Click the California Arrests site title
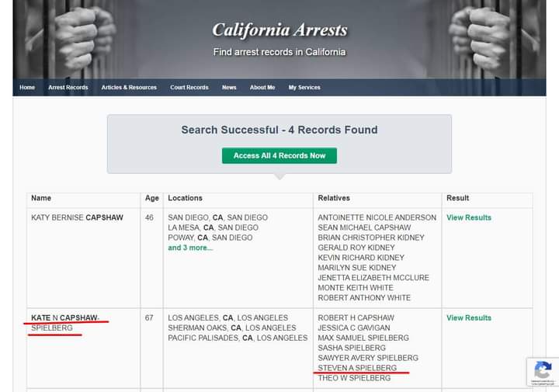 [x=279, y=31]
